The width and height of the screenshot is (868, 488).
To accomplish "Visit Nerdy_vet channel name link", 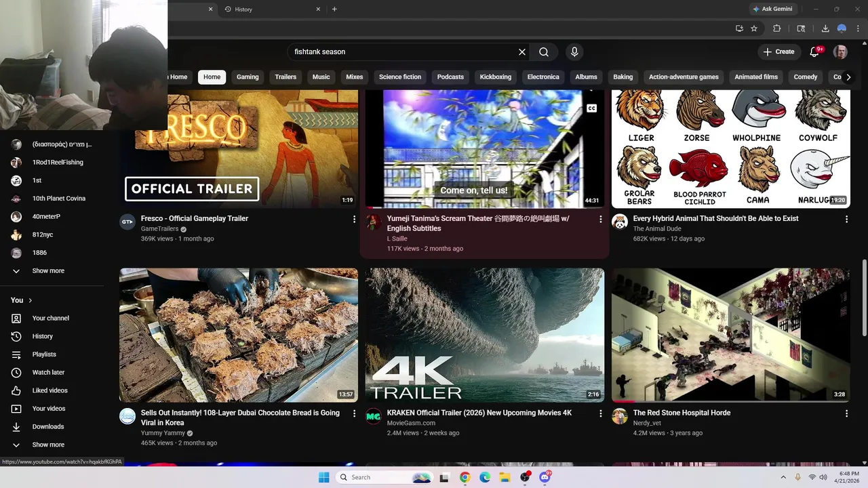I will point(647,423).
